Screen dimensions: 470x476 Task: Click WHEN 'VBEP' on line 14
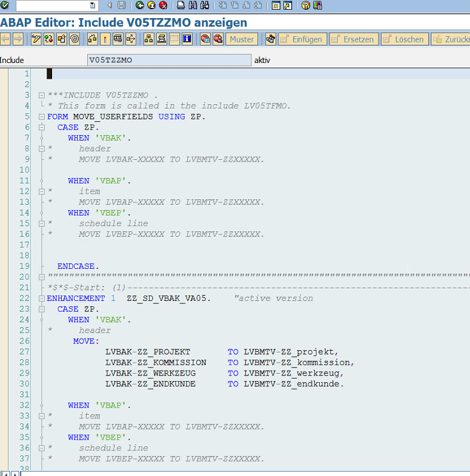click(x=97, y=213)
